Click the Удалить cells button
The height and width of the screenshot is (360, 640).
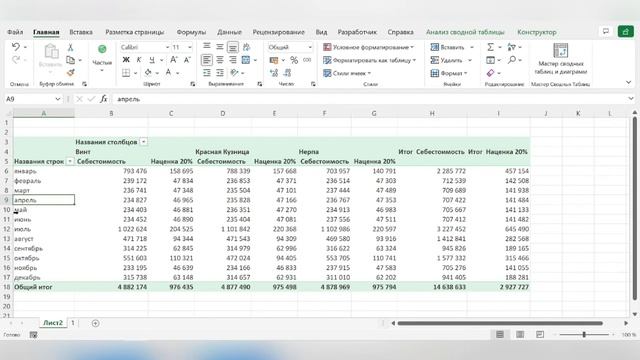[451, 60]
